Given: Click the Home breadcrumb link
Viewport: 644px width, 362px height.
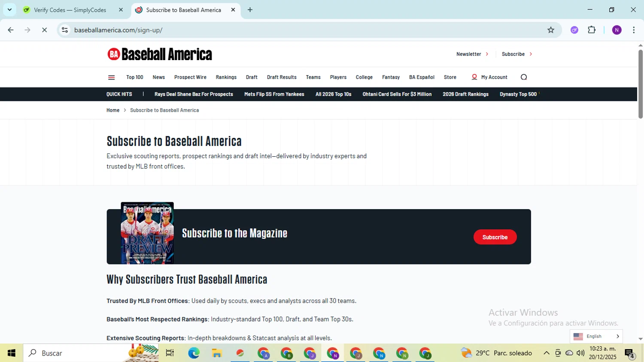Looking at the screenshot, I should 113,110.
